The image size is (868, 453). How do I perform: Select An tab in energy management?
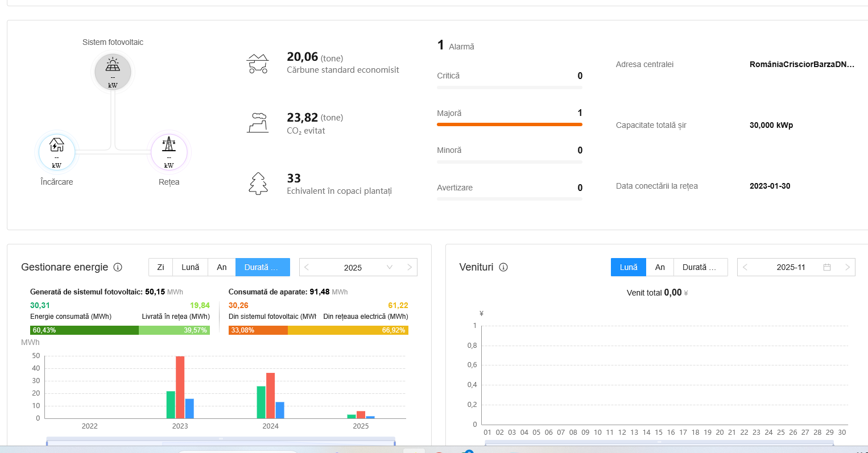pos(222,267)
